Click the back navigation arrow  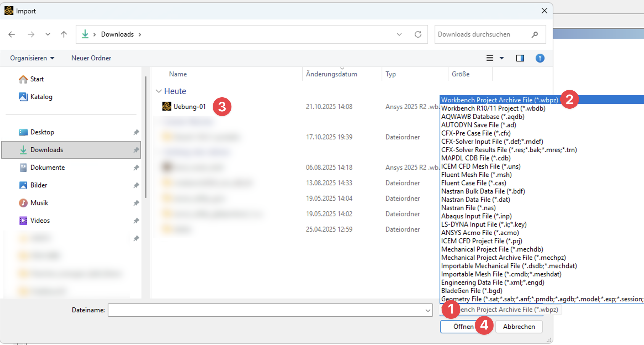pyautogui.click(x=12, y=34)
